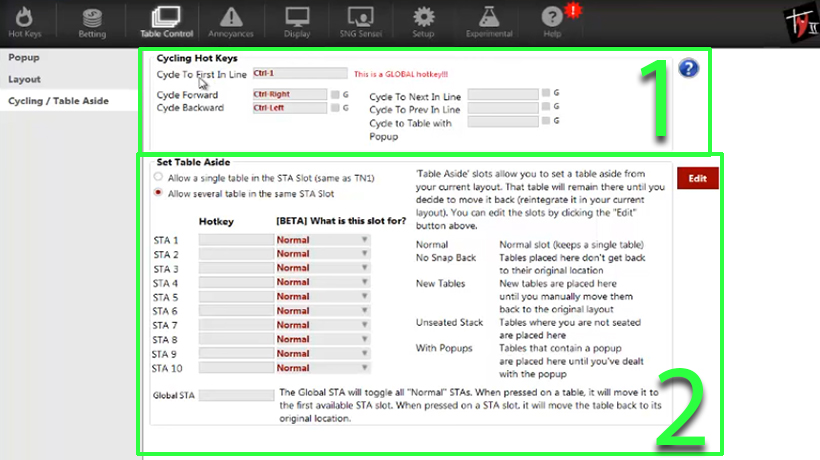Click the STA 9 hotkey field

[x=236, y=353]
